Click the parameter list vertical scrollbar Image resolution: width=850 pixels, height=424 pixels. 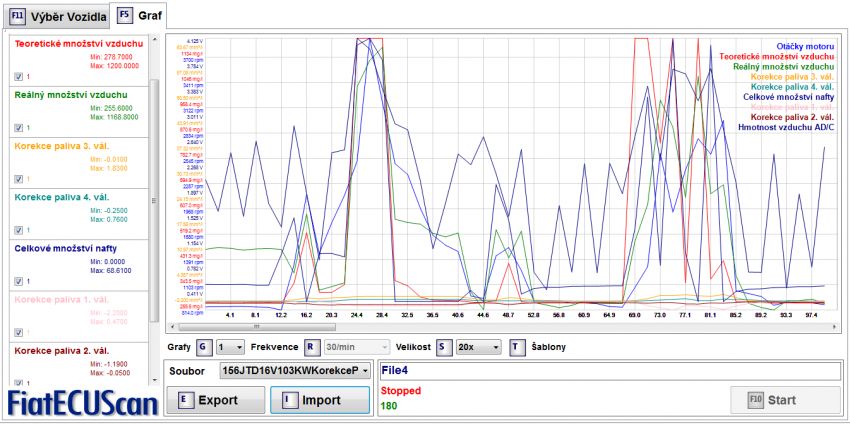pos(153,200)
